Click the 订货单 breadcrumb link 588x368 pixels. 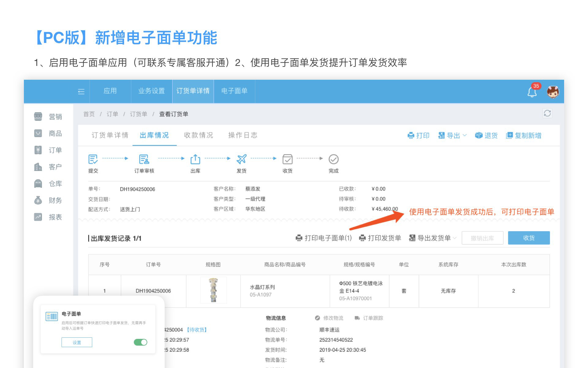click(x=138, y=114)
